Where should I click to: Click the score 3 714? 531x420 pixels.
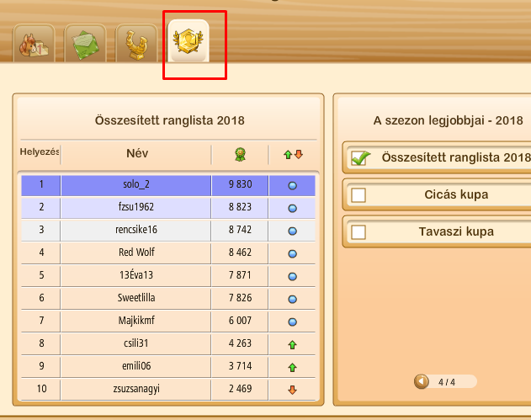tap(240, 366)
